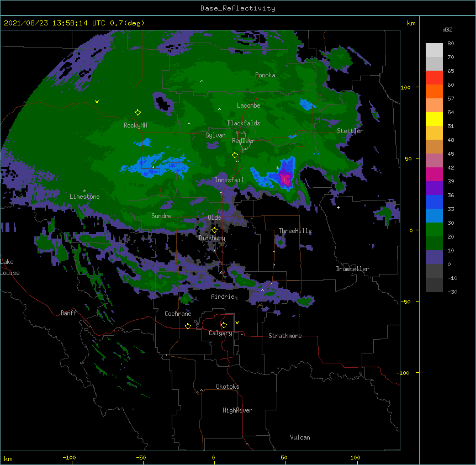This screenshot has width=476, height=465.
Task: Pick the orange 57-60 dBZ legend swatch
Action: (434, 91)
